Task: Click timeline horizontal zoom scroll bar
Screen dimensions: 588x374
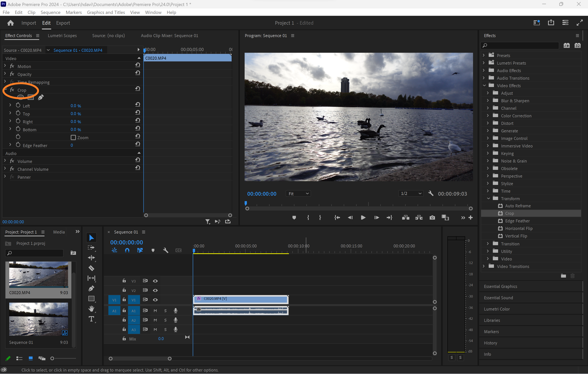Action: point(140,358)
